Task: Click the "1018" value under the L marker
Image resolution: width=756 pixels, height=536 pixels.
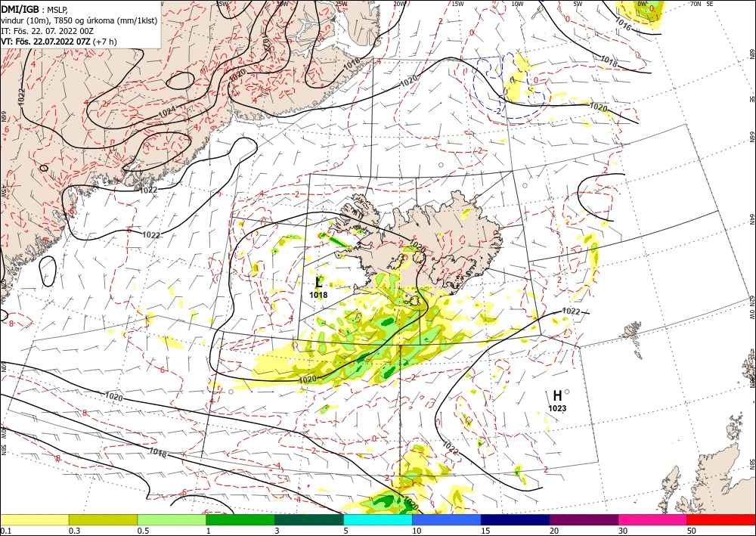Action: pyautogui.click(x=318, y=295)
